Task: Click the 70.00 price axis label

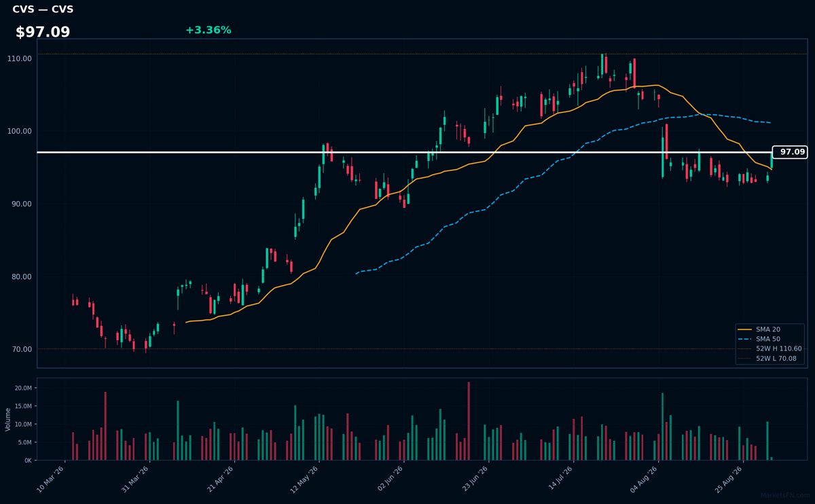Action: (22, 349)
